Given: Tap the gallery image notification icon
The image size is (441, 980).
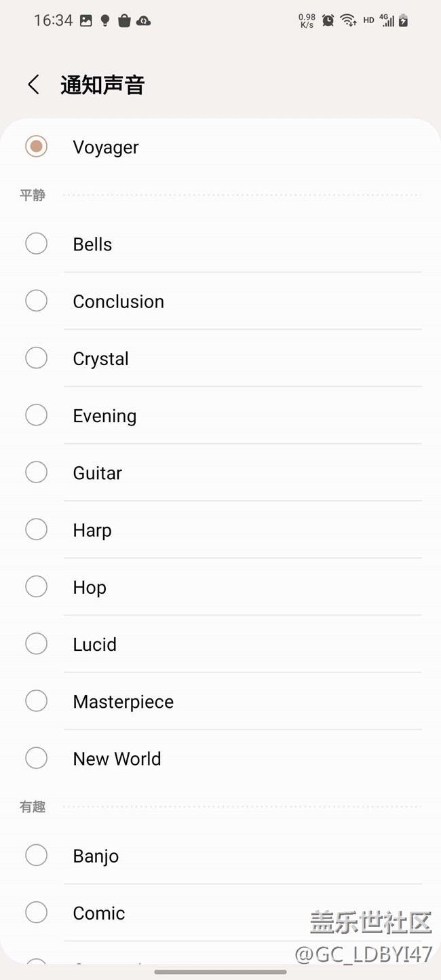Looking at the screenshot, I should coord(86,20).
